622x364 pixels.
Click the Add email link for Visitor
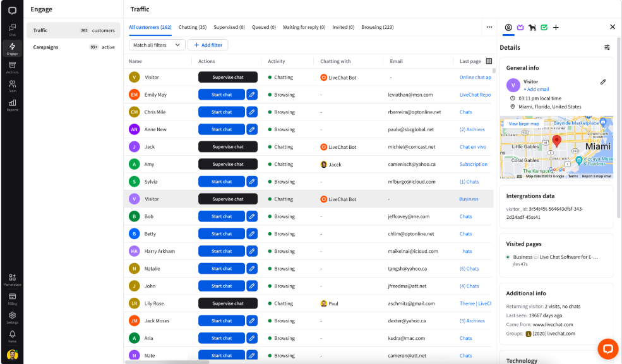(x=536, y=90)
